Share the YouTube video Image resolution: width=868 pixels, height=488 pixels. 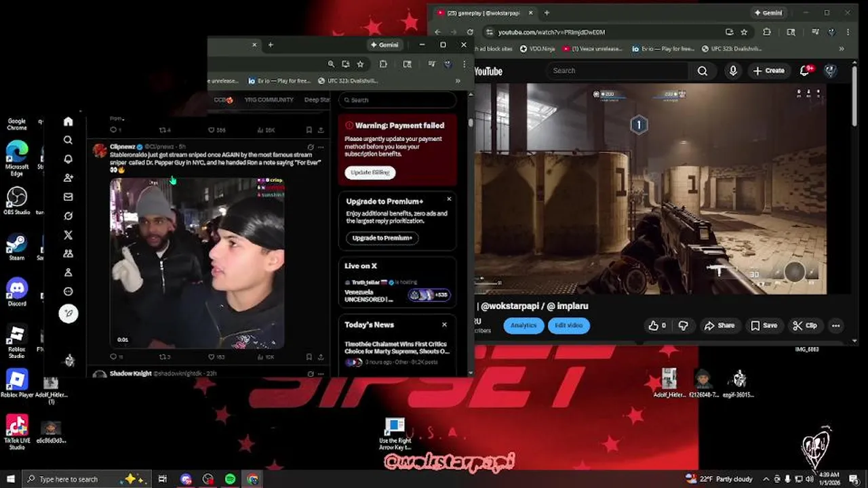point(719,325)
